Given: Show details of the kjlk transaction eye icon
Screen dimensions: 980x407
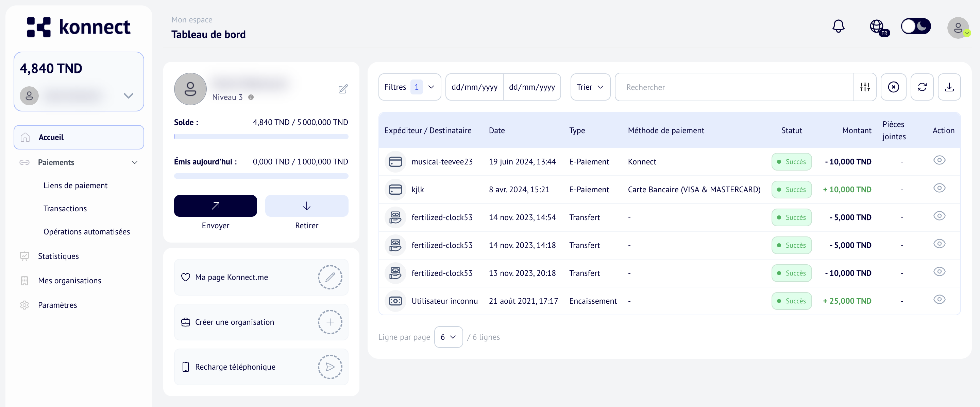Looking at the screenshot, I should coord(940,188).
